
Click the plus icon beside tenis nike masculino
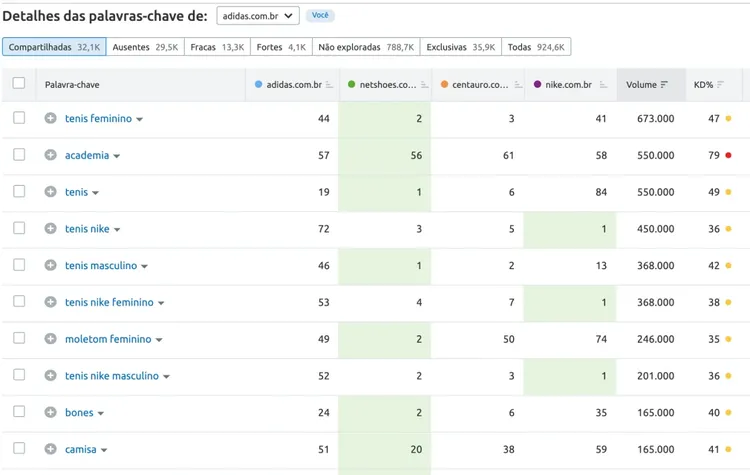(50, 376)
